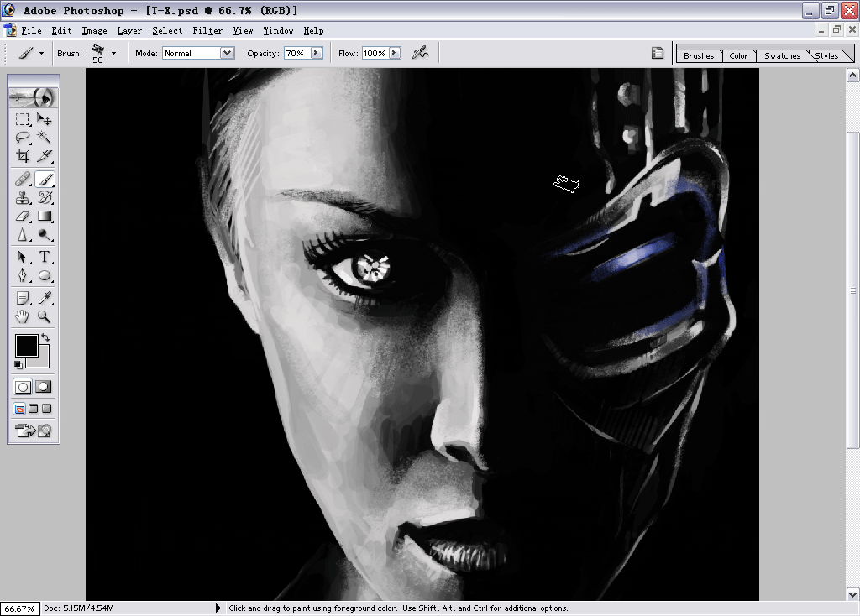The height and width of the screenshot is (616, 860).
Task: Open the View menu
Action: click(x=243, y=31)
